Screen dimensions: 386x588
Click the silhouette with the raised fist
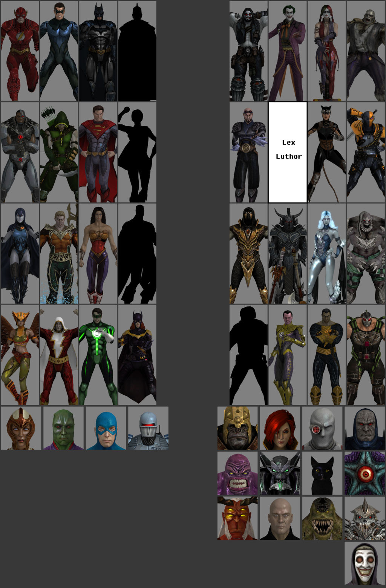[x=137, y=152]
